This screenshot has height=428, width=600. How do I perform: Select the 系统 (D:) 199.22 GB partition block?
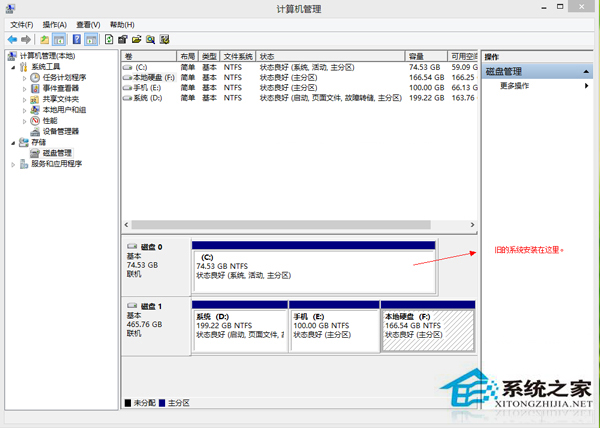240,326
